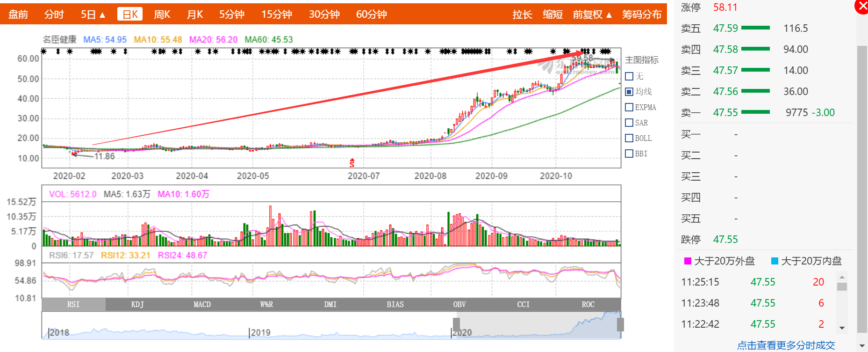This screenshot has height=352, width=868.
Task: Expand the 5日 period dropdown
Action: [93, 15]
